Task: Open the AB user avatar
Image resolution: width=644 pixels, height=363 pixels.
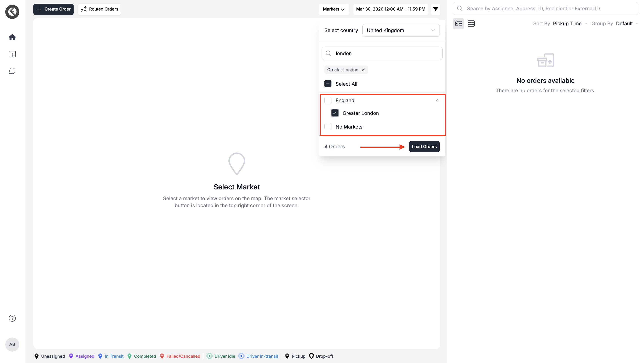Action: (12, 344)
